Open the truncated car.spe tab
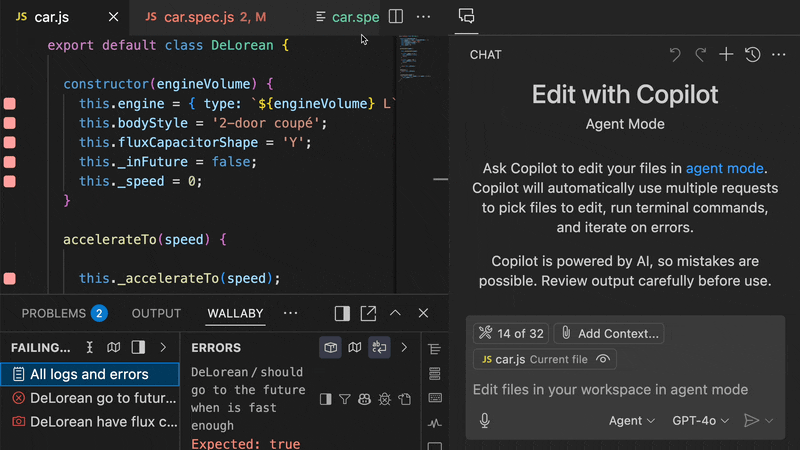Screen dimensions: 800x450 pos(347,17)
